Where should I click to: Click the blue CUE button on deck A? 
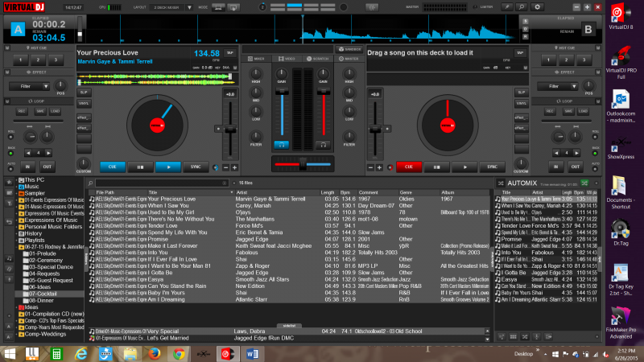[x=113, y=167]
